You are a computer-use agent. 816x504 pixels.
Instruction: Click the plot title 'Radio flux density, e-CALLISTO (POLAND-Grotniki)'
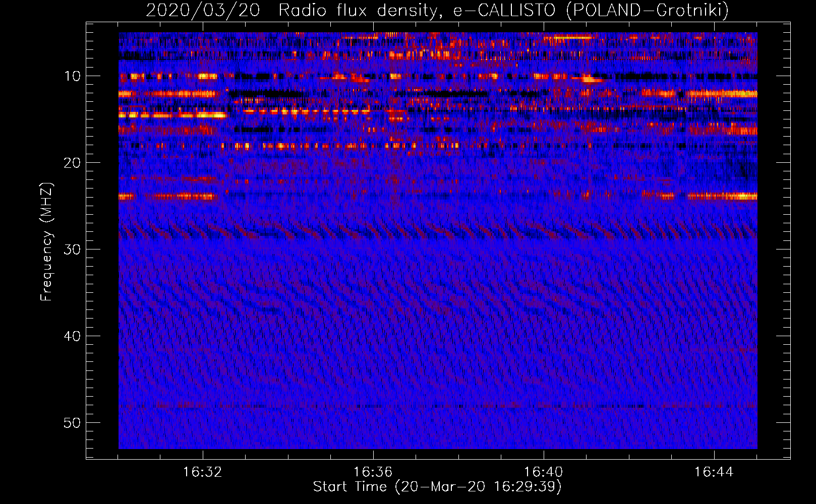pyautogui.click(x=503, y=10)
